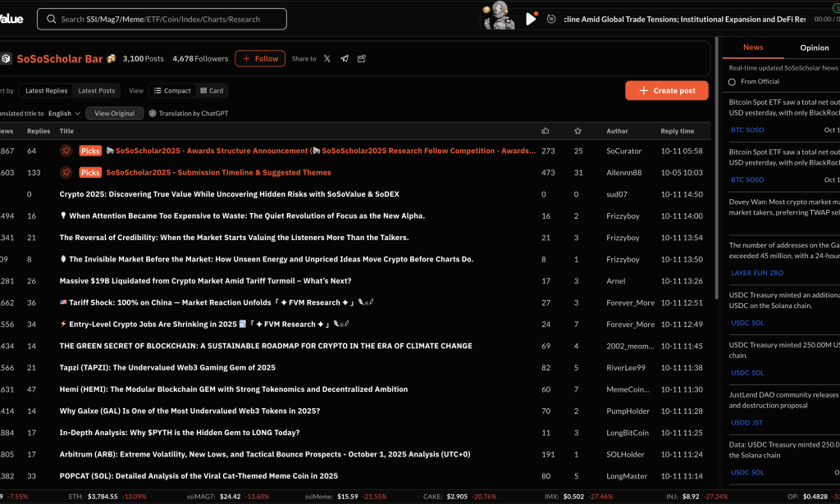
Task: Click Picks badge on Awards Structure Announcement
Action: pyautogui.click(x=90, y=151)
